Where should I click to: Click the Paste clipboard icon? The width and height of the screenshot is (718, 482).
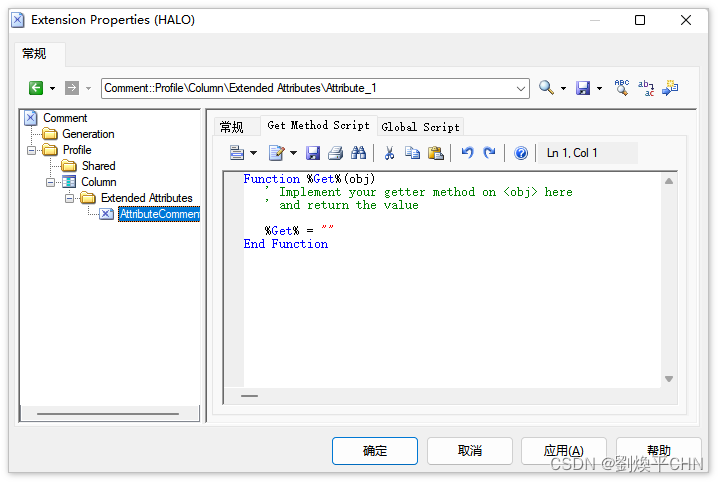[x=436, y=152]
